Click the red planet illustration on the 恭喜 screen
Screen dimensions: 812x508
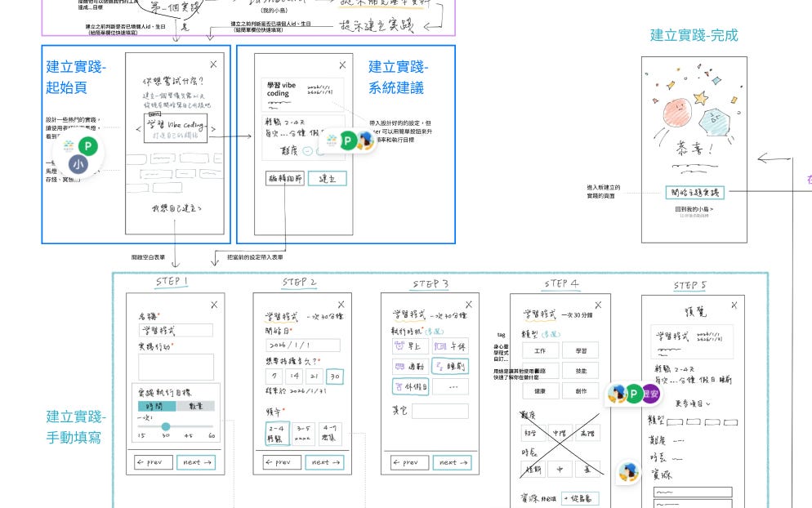coord(677,113)
